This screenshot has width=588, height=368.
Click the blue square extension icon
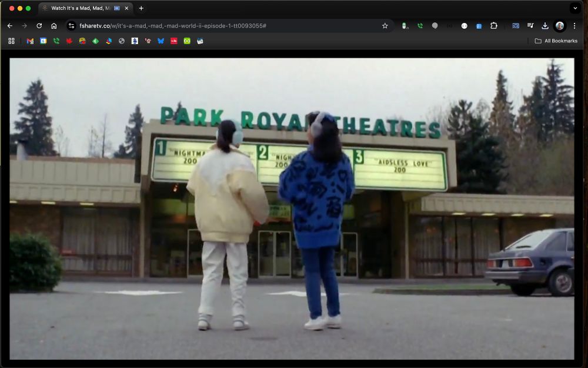[x=479, y=26]
